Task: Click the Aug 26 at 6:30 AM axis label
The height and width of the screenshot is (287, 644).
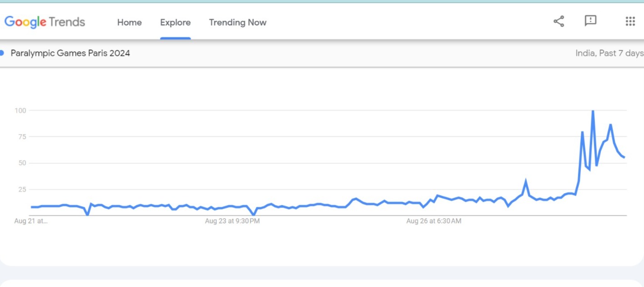Action: (x=433, y=222)
